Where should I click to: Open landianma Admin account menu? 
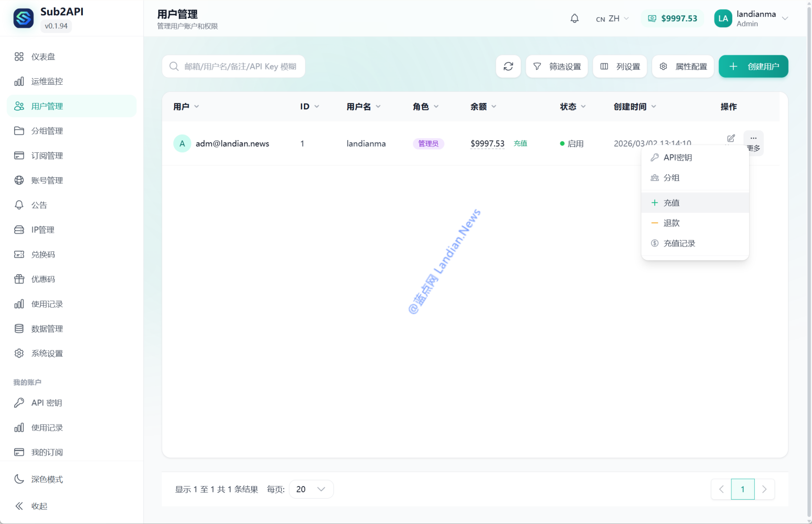[751, 19]
